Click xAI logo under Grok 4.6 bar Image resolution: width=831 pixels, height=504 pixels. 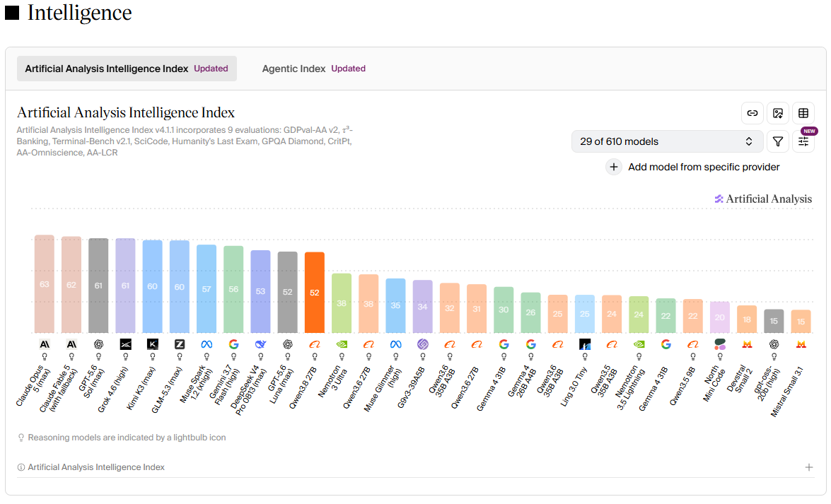[x=126, y=344]
